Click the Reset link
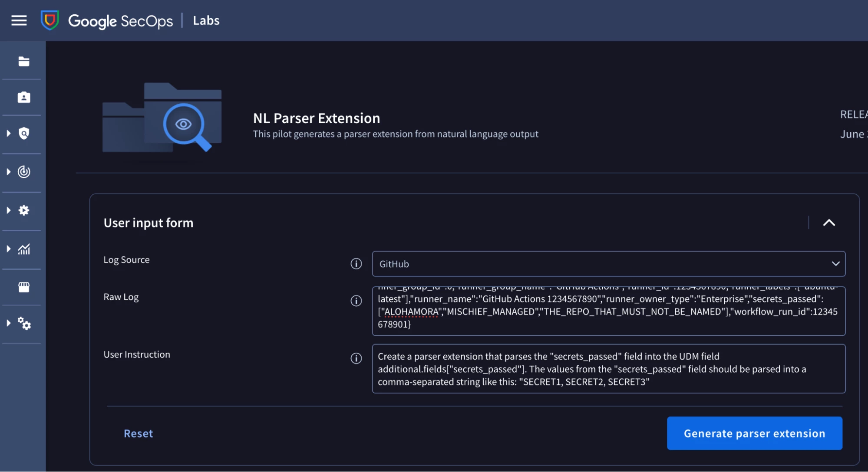This screenshot has width=868, height=472. point(138,433)
